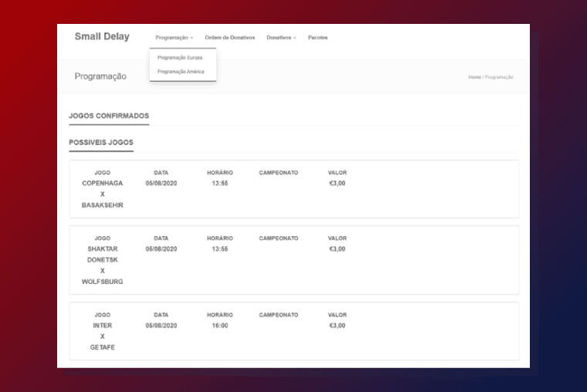This screenshot has height=392, width=587.
Task: Click the Inter x Getafe game date
Action: tap(161, 326)
